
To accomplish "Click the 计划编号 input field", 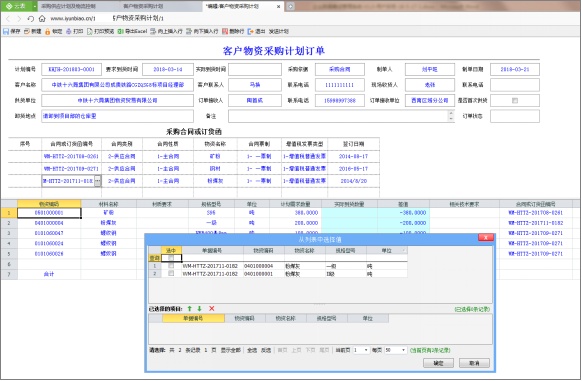I will click(71, 69).
